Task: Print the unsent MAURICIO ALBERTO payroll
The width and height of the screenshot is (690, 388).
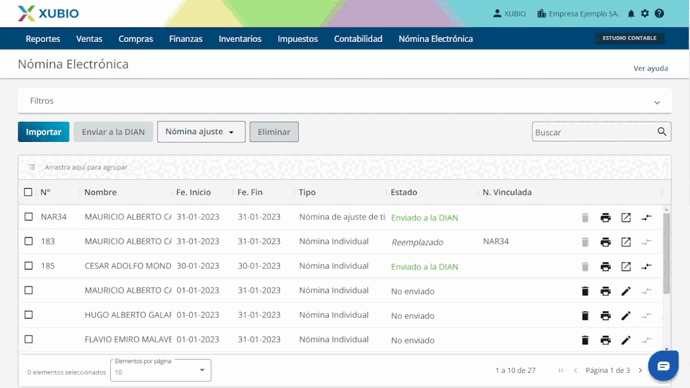Action: click(x=606, y=291)
